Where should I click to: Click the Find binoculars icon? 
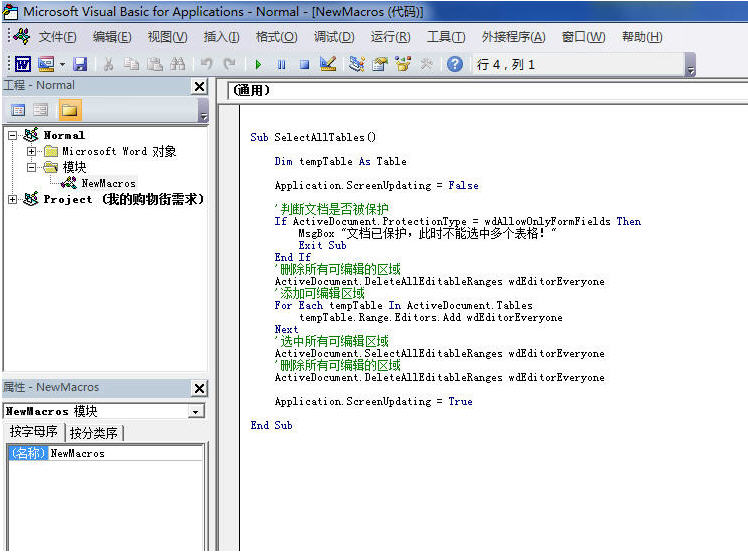pos(178,64)
